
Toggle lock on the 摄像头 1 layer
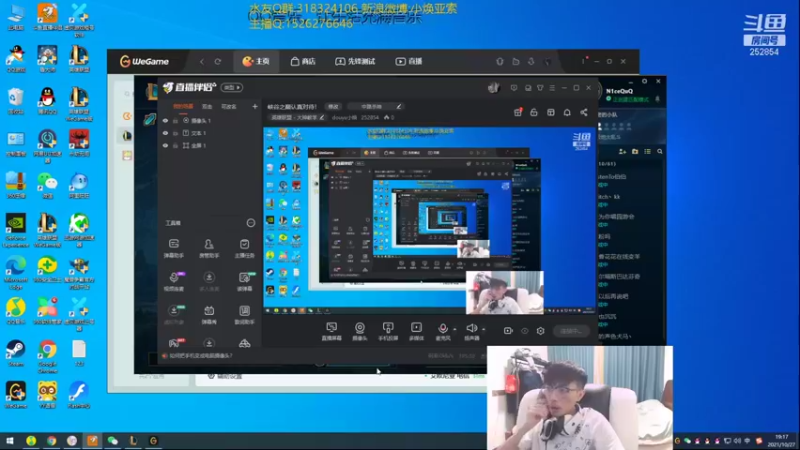pos(176,120)
